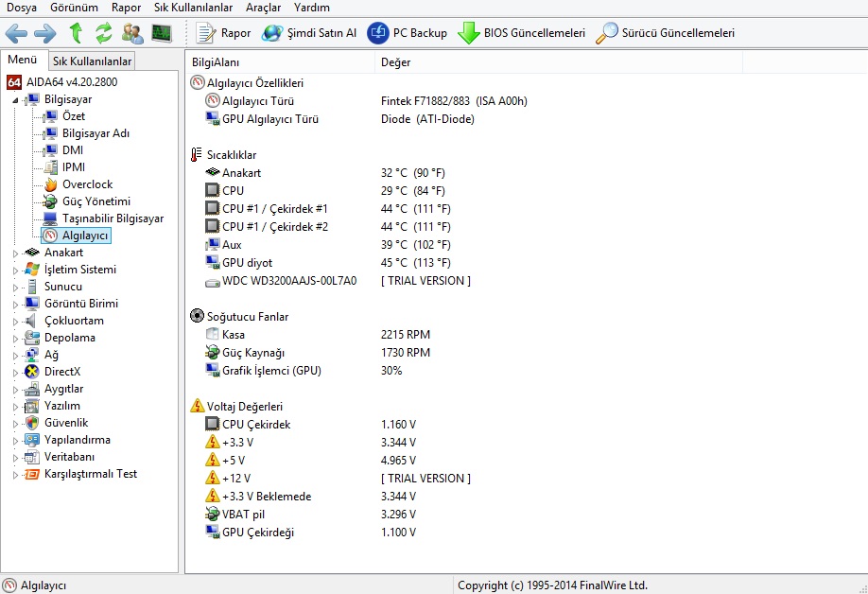The image size is (868, 594).
Task: Collapse the Bilgisayar tree node
Action: (15, 100)
